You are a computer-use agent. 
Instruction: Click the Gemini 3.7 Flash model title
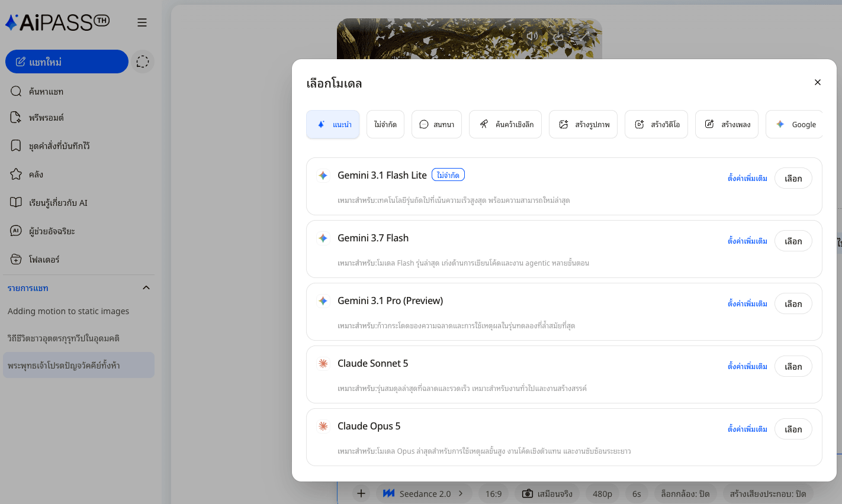pos(373,238)
